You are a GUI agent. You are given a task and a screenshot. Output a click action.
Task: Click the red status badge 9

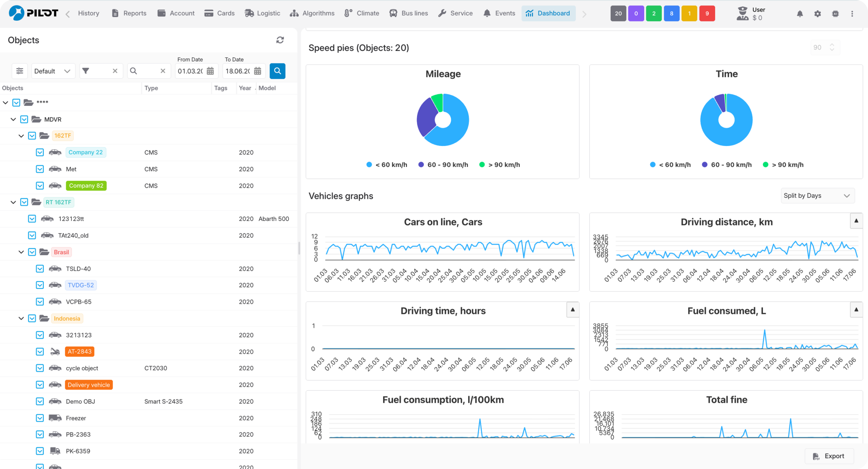coord(707,14)
